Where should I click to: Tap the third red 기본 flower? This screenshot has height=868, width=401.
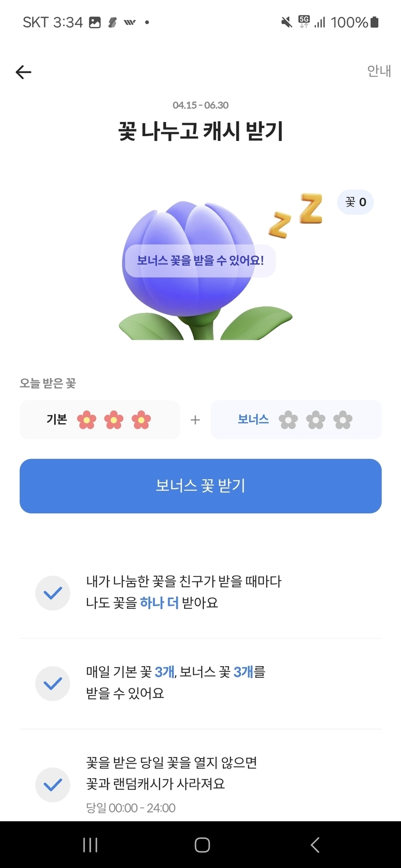click(x=141, y=420)
